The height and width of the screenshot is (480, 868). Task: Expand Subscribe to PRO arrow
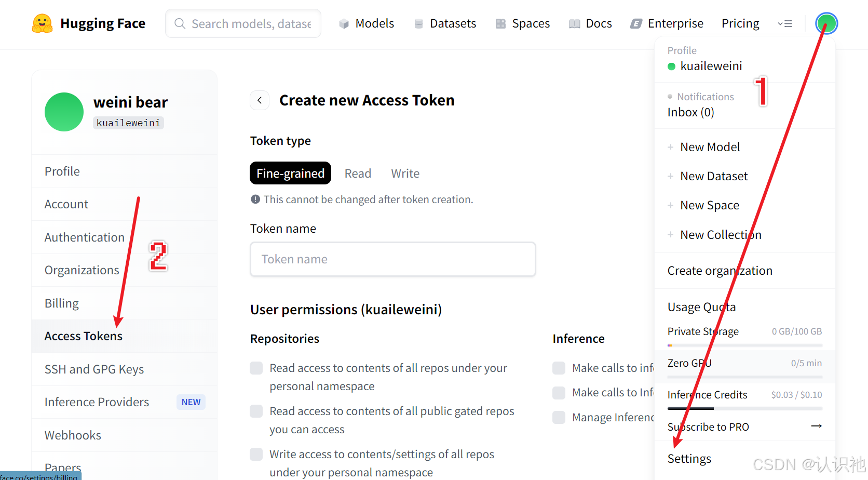pos(816,426)
